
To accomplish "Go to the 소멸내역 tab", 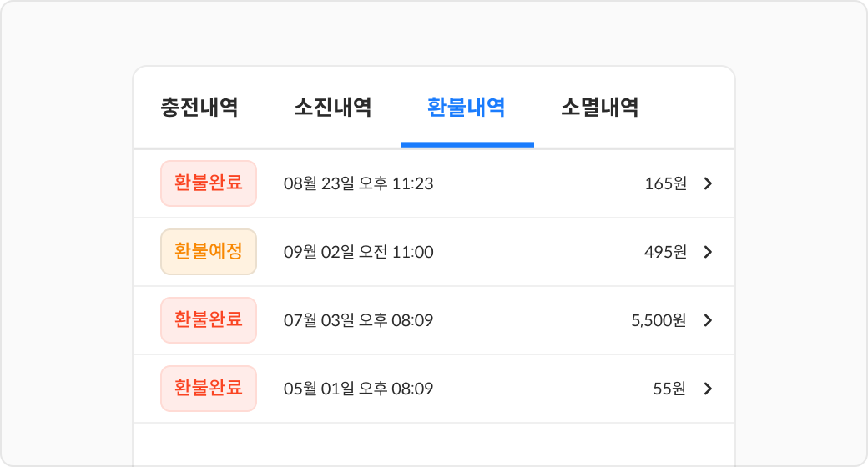I will [600, 108].
